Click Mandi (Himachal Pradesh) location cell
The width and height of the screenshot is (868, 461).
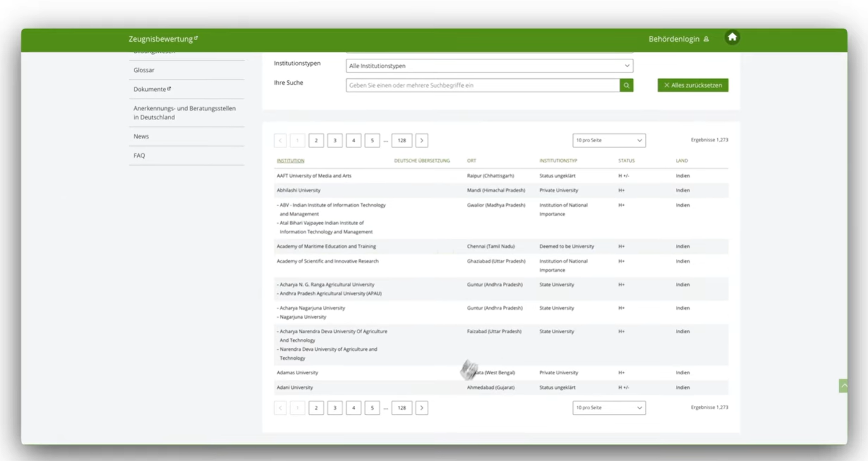(496, 190)
